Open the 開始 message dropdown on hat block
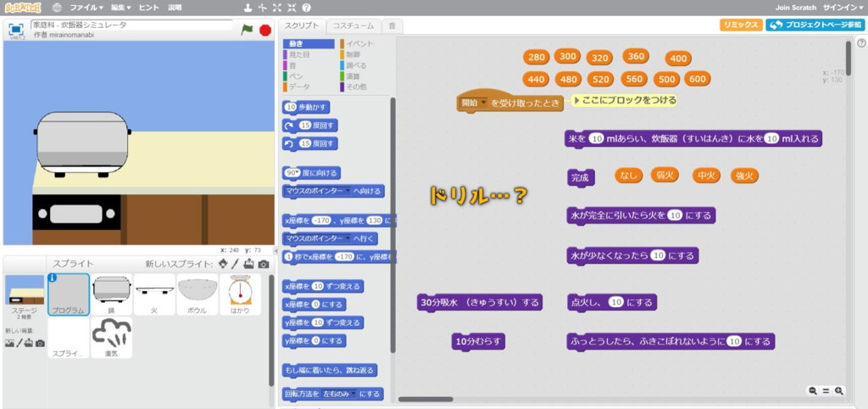This screenshot has width=868, height=409. click(474, 103)
